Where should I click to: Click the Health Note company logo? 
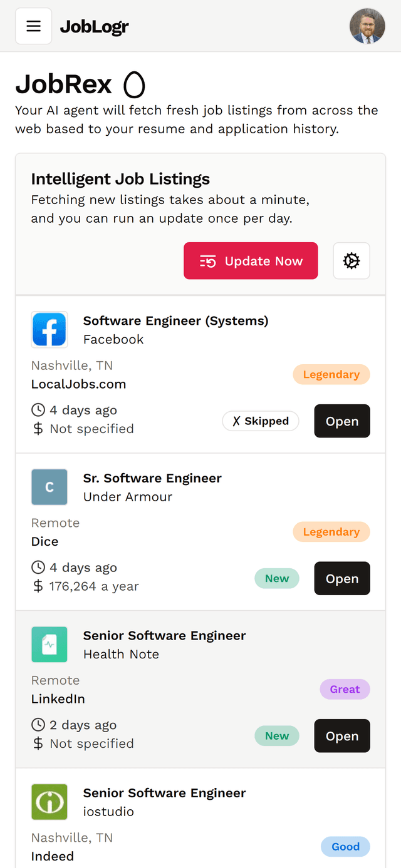click(49, 645)
